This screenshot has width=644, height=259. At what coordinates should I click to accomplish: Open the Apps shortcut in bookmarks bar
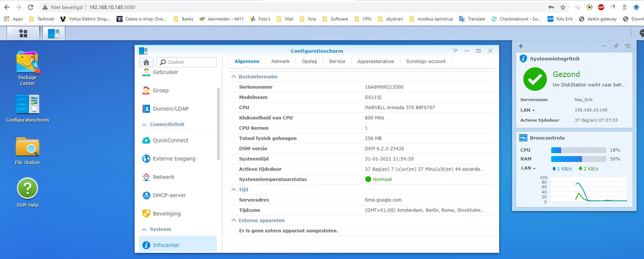click(x=14, y=19)
